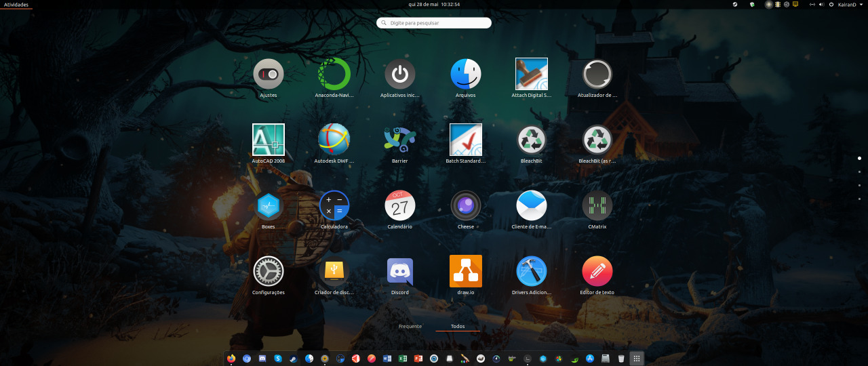Open Word from the dock
868x366 pixels.
coord(387,359)
